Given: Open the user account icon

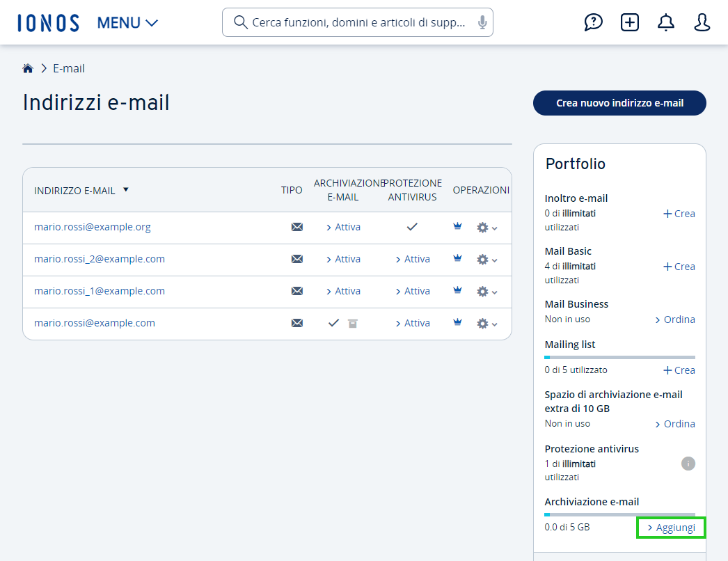Looking at the screenshot, I should pyautogui.click(x=702, y=22).
